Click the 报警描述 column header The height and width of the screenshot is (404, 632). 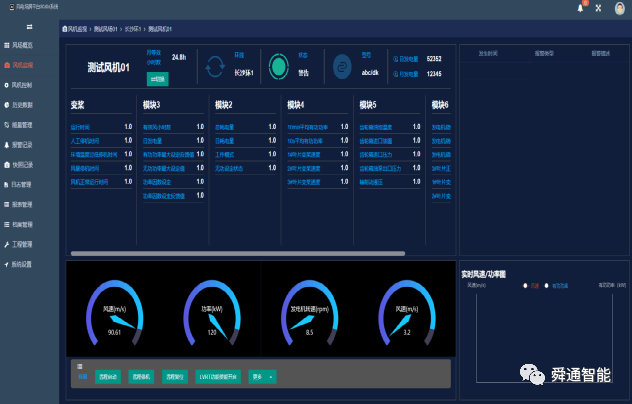pyautogui.click(x=601, y=53)
